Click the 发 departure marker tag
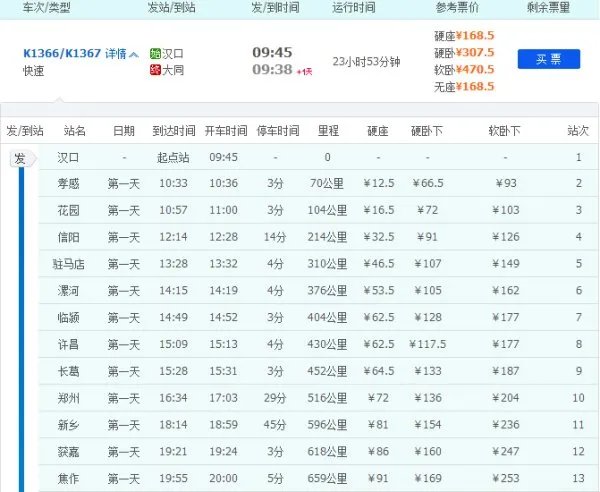Viewport: 600px width, 492px height. click(x=23, y=158)
